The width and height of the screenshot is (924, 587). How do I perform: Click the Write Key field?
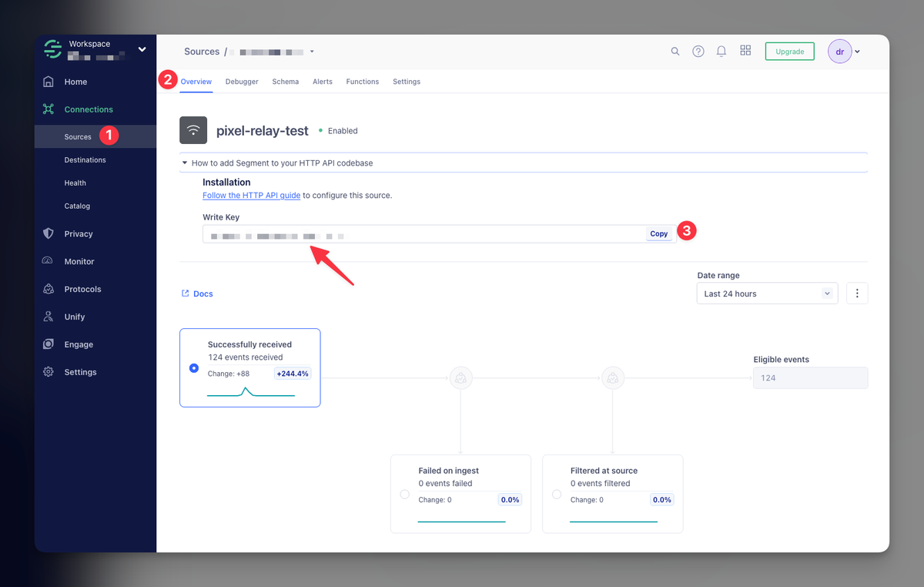439,234
